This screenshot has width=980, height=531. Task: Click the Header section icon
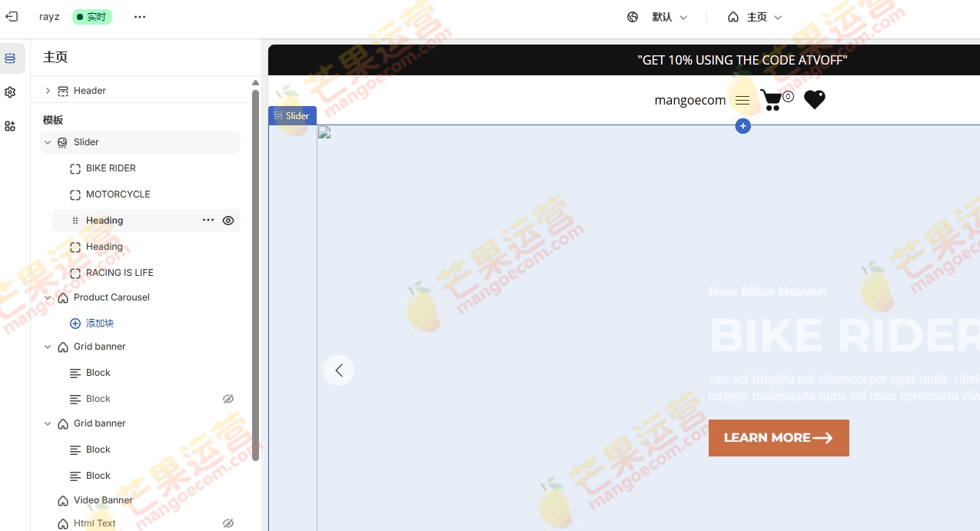tap(63, 91)
